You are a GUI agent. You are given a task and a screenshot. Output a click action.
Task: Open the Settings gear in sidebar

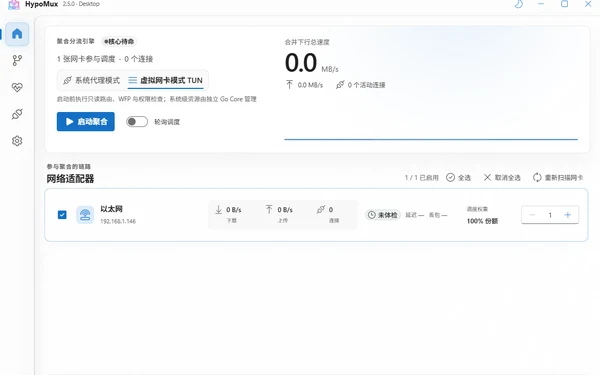(17, 141)
